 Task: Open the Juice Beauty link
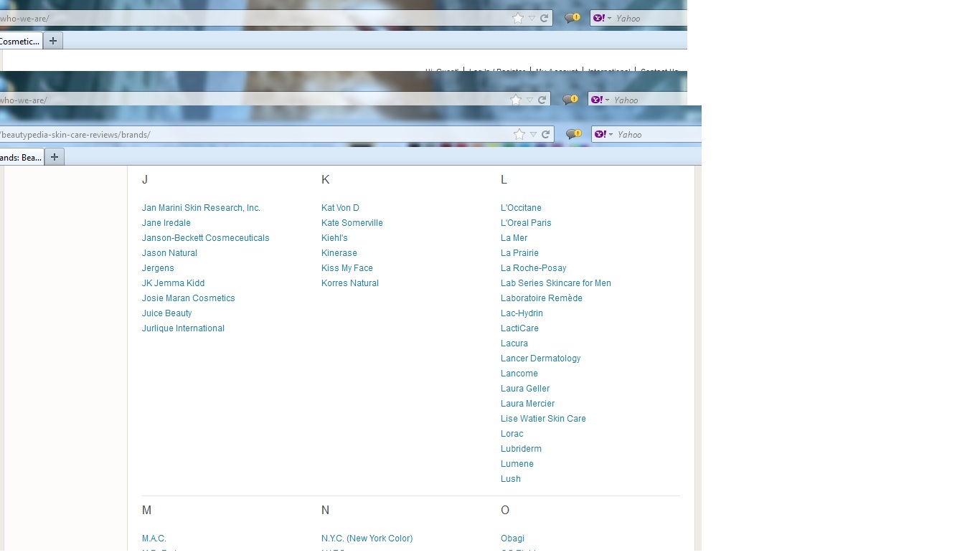click(166, 313)
